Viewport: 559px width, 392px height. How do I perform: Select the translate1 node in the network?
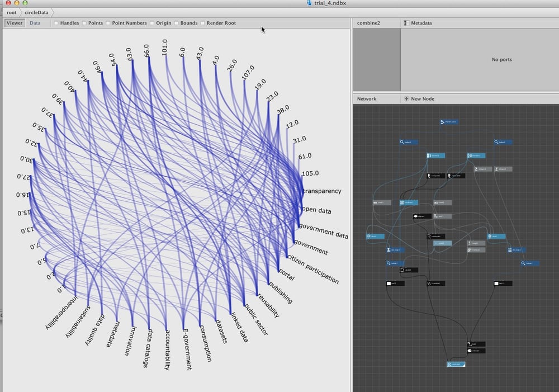[435, 284]
